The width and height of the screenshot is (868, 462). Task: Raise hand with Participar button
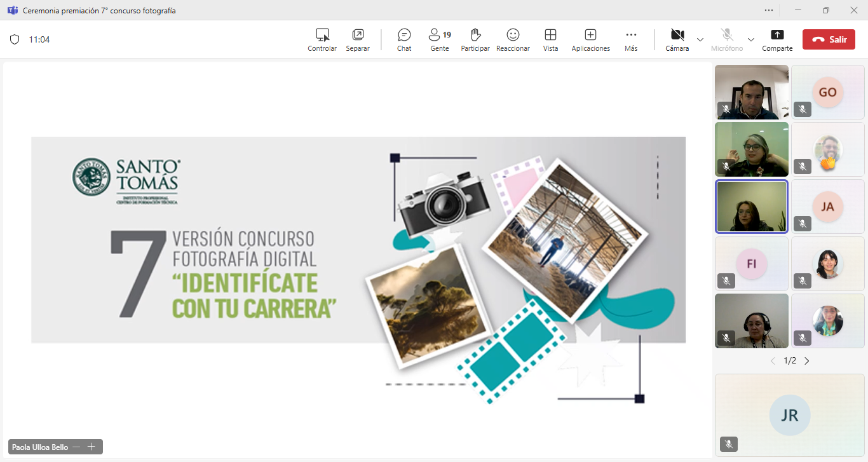point(475,39)
